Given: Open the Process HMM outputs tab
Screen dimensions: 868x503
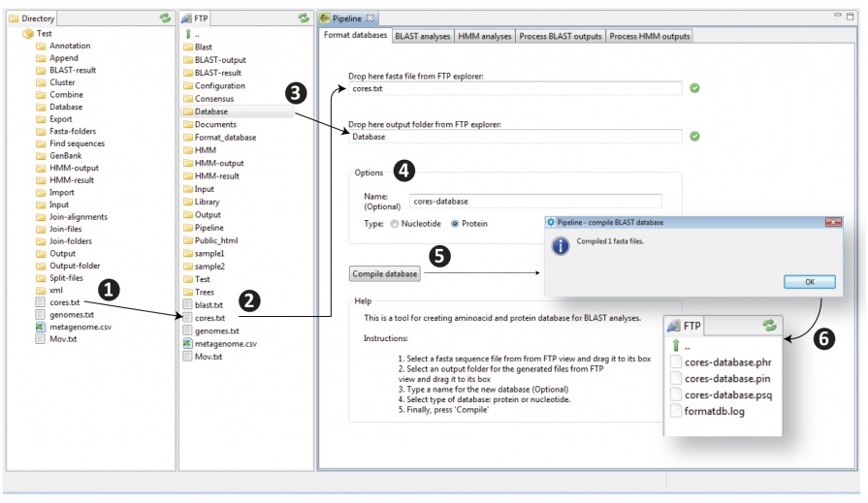Looking at the screenshot, I should pyautogui.click(x=650, y=36).
